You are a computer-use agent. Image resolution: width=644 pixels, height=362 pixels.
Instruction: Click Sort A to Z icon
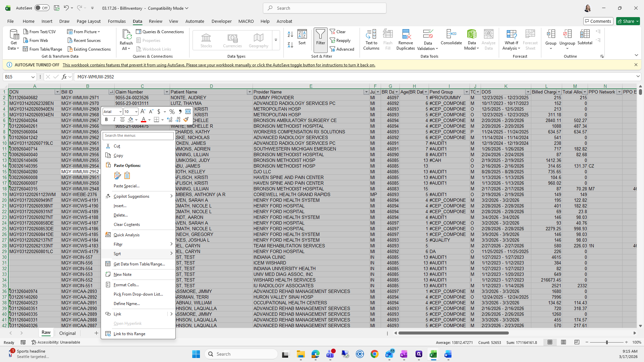(x=290, y=34)
